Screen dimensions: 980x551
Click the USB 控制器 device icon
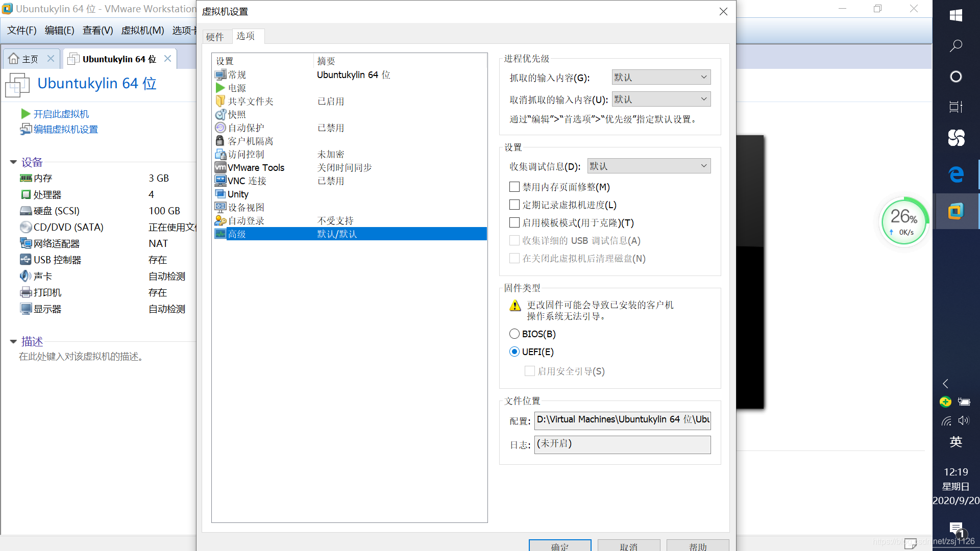click(26, 260)
